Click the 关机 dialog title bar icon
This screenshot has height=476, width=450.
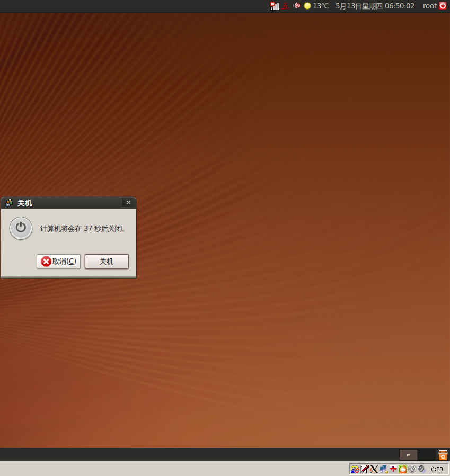tap(8, 203)
